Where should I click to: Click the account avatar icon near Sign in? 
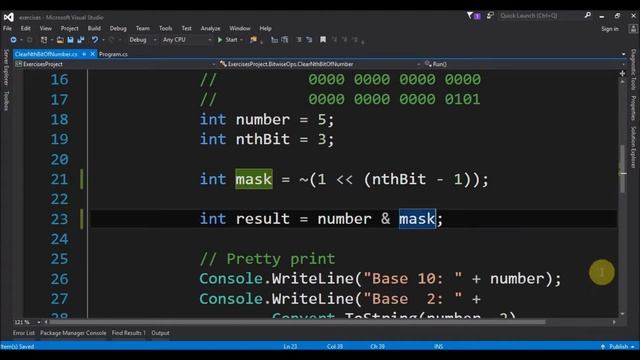tap(633, 29)
